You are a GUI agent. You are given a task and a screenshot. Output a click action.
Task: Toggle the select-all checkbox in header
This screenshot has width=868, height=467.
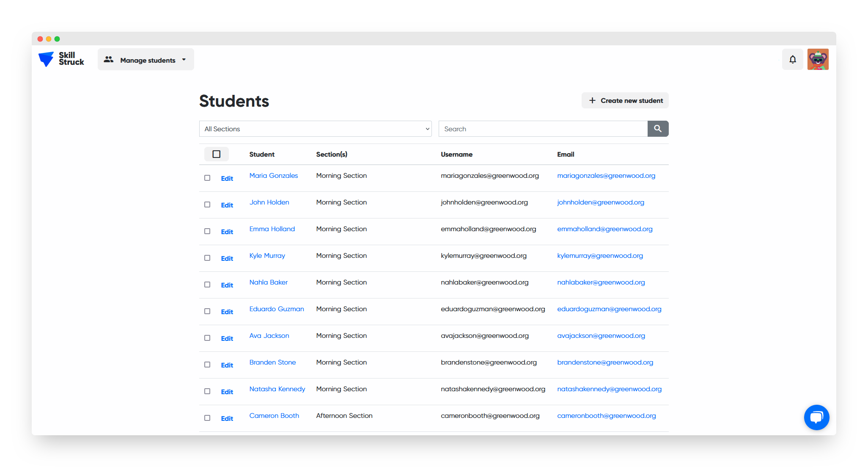(216, 154)
